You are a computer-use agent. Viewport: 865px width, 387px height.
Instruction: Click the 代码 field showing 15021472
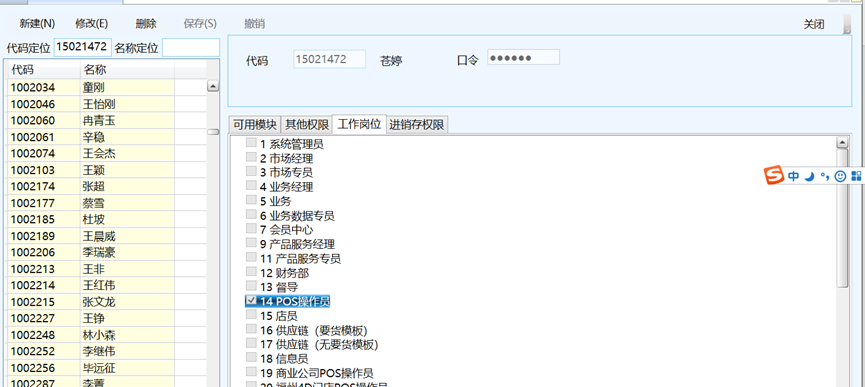pos(329,59)
